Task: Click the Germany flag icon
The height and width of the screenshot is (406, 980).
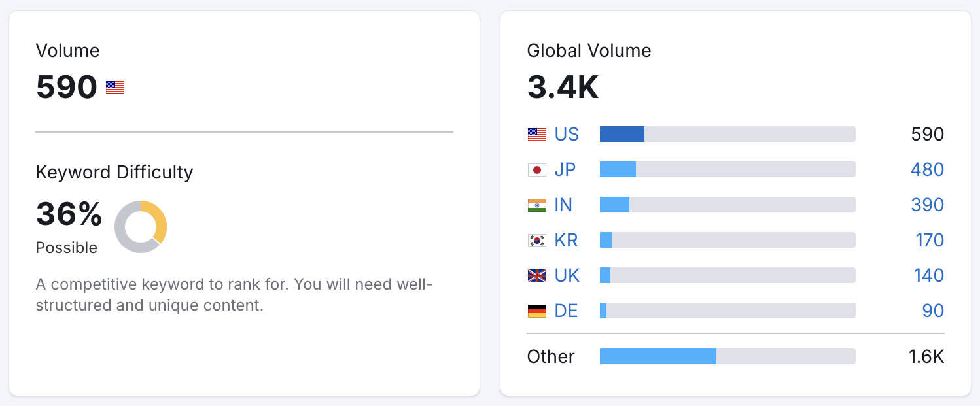Action: click(x=537, y=311)
